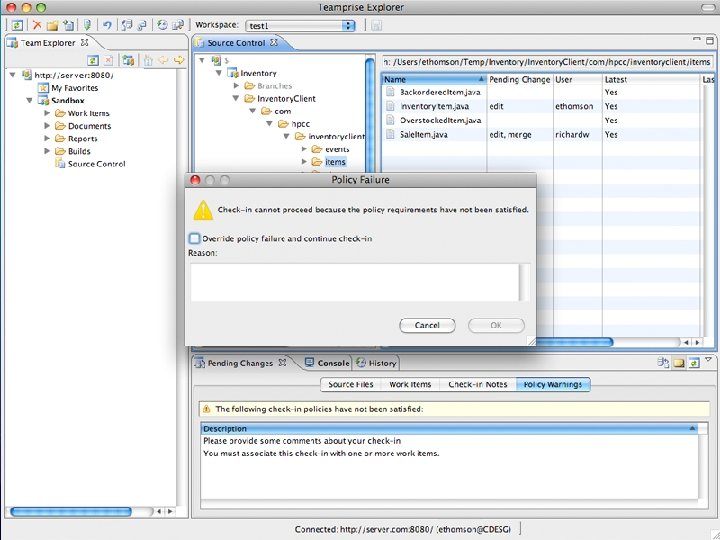Viewport: 720px width, 540px height.
Task: Switch to the Console tab
Action: click(327, 363)
